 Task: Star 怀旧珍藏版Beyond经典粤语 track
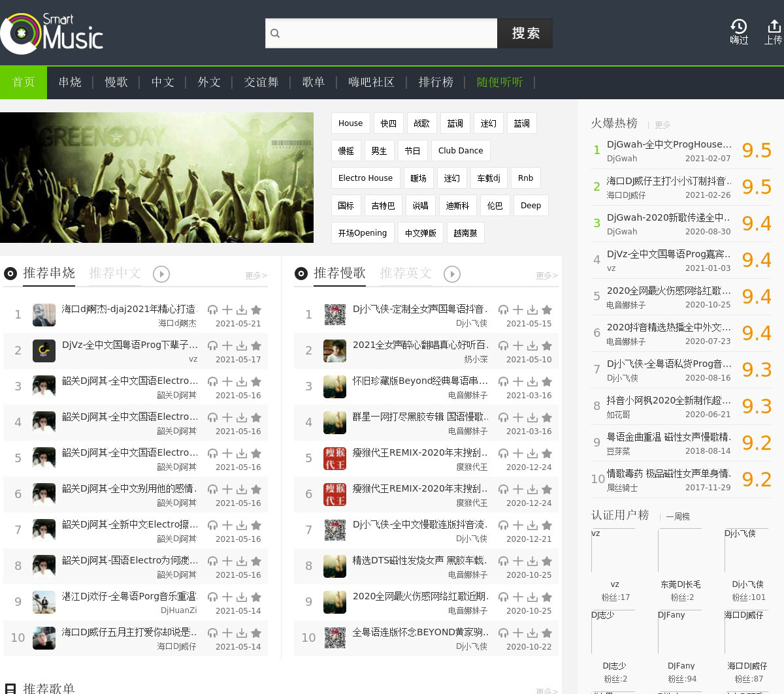[547, 381]
